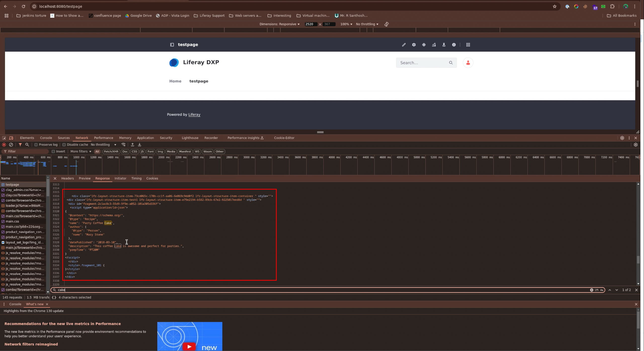The width and height of the screenshot is (644, 351).
Task: Open the Preview request tab
Action: click(85, 178)
